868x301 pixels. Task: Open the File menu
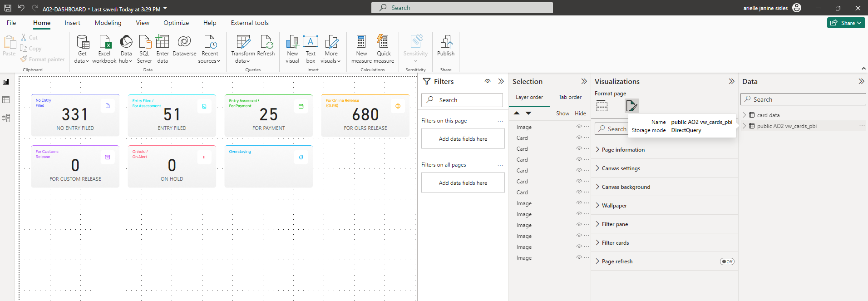coord(11,23)
